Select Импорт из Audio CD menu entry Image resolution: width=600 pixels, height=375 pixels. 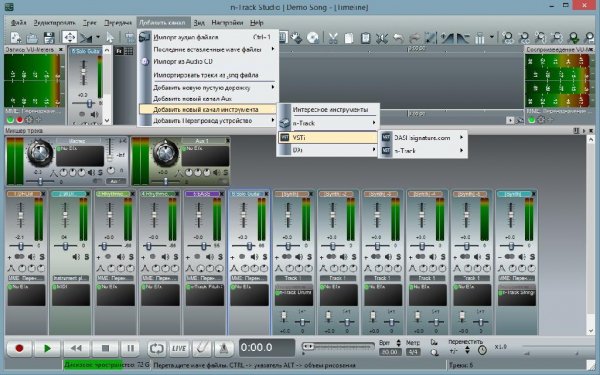[183, 62]
